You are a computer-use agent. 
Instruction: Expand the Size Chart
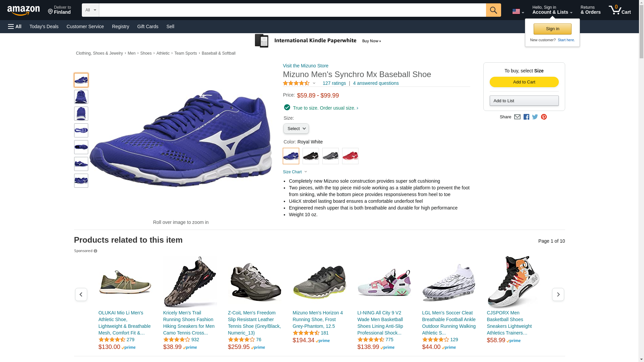[295, 172]
